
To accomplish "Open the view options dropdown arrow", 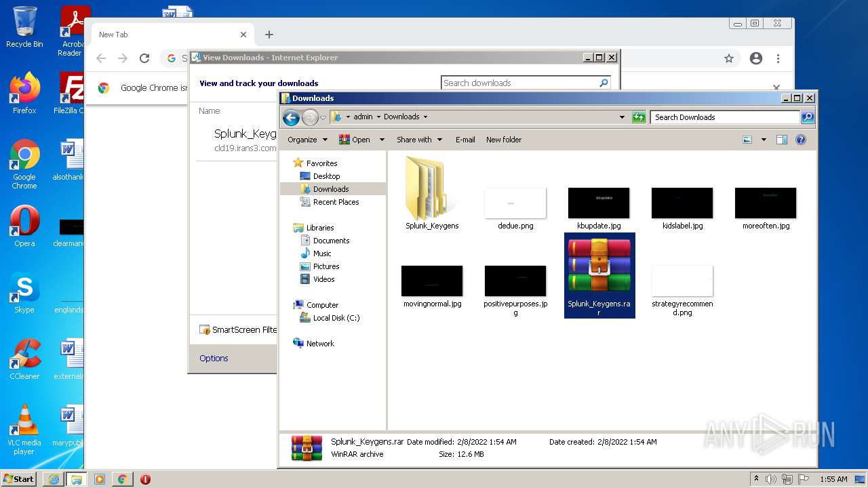I will [764, 140].
